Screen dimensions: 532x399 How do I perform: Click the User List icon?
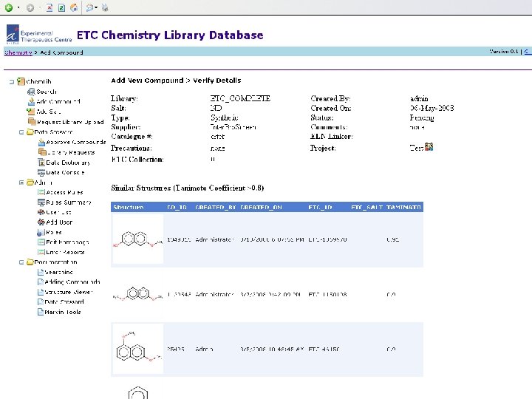coord(41,212)
